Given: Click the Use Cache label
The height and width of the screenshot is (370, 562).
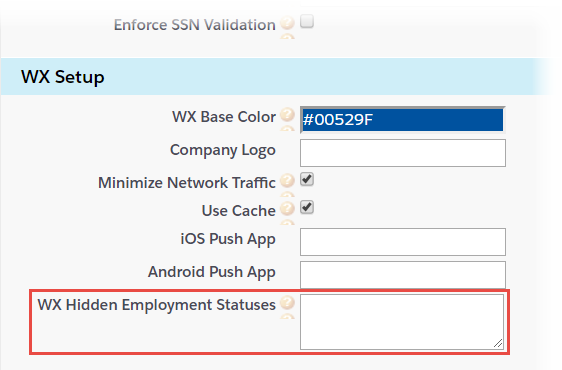Looking at the screenshot, I should coord(239,211).
